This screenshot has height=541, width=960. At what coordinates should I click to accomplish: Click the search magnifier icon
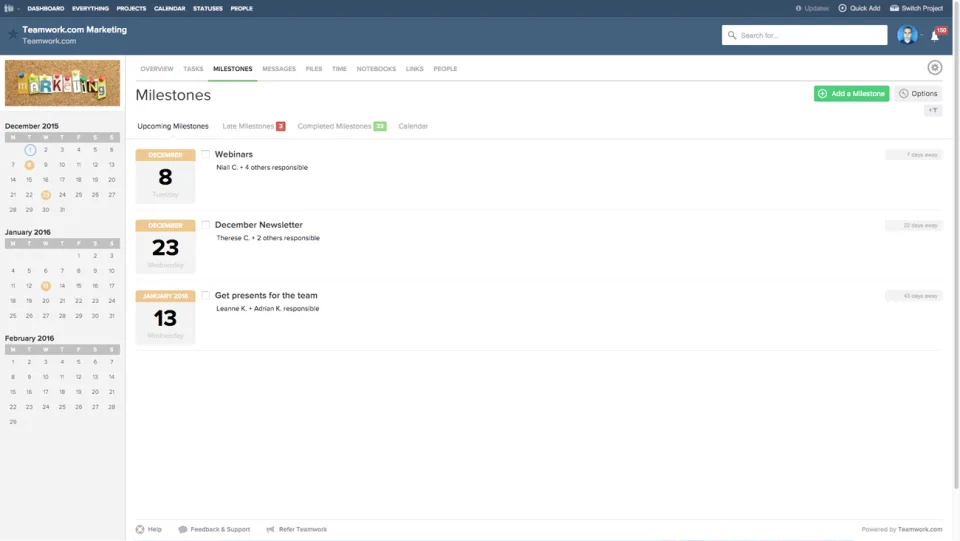pos(732,35)
